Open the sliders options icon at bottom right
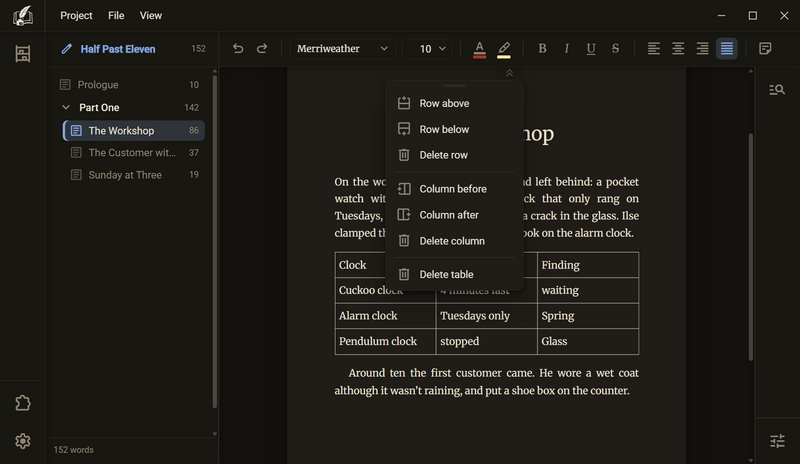 (777, 441)
